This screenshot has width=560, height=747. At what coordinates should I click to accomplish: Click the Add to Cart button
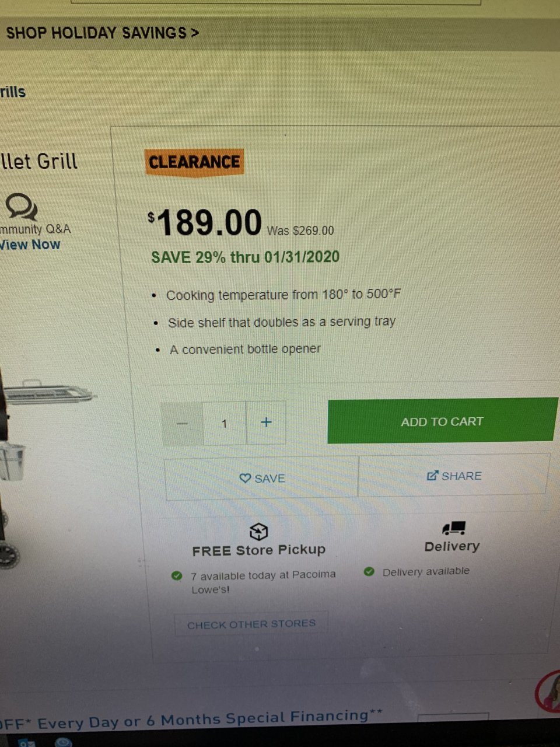pos(442,421)
